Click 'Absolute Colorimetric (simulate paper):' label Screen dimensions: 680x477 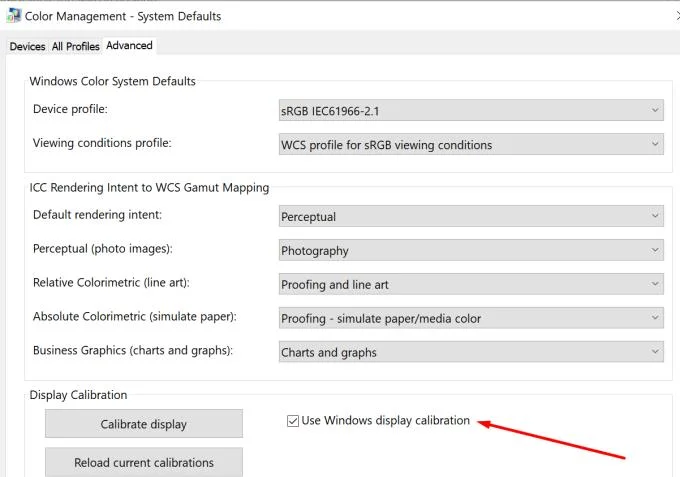[135, 316]
